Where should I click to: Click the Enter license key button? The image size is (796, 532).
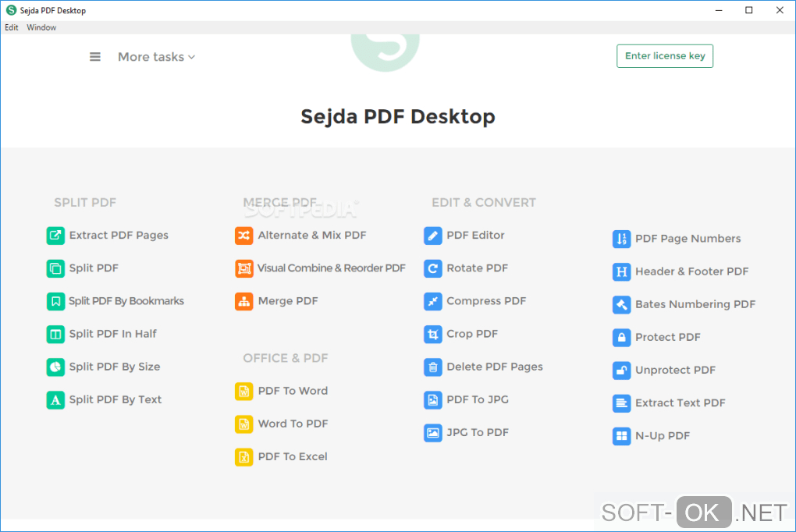pyautogui.click(x=665, y=56)
